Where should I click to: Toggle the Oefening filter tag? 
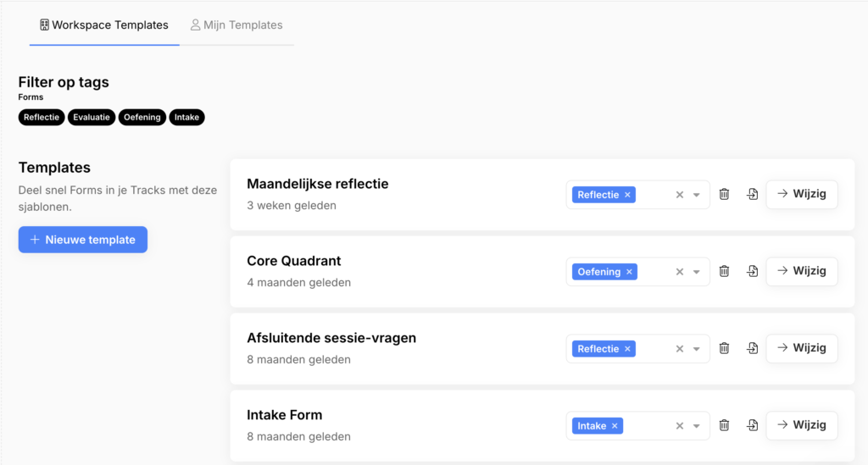pos(142,117)
